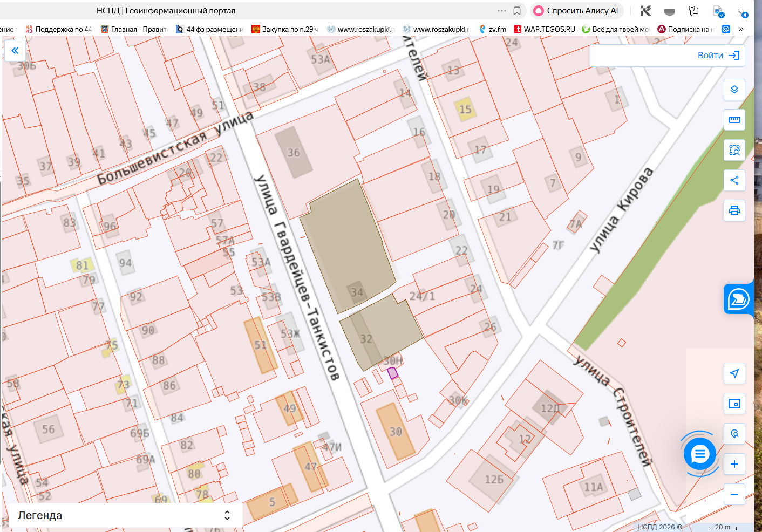The height and width of the screenshot is (532, 762).
Task: Open the Главная - Правительство bookmark
Action: (x=135, y=29)
